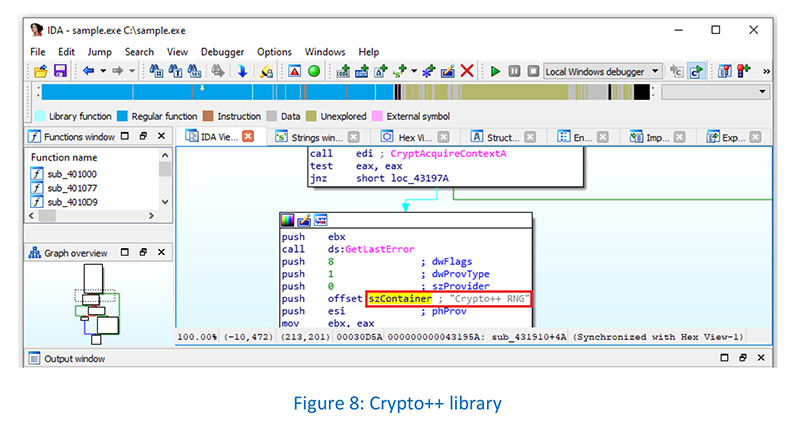This screenshot has width=799, height=429.
Task: Open the back arrow history dropdown
Action: pyautogui.click(x=102, y=71)
